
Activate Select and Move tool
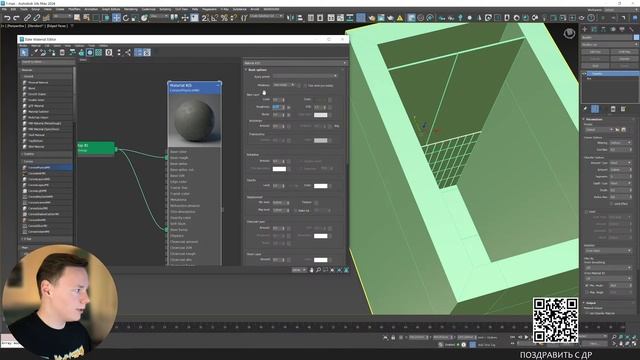coord(116,18)
